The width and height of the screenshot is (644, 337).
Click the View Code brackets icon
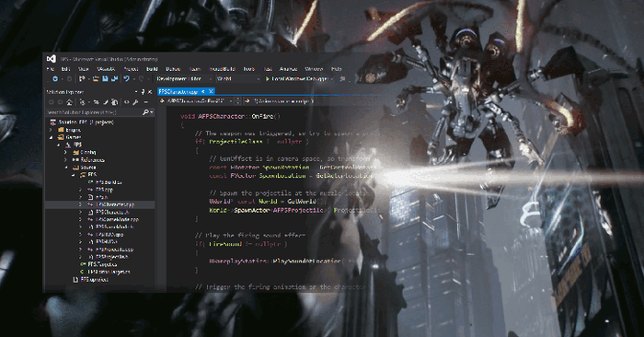127,102
